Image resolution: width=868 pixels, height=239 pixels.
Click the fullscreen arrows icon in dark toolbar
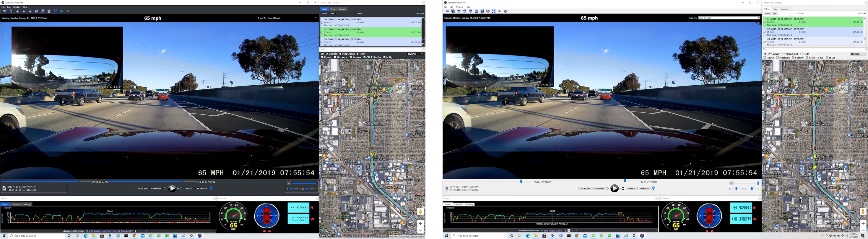(55, 11)
